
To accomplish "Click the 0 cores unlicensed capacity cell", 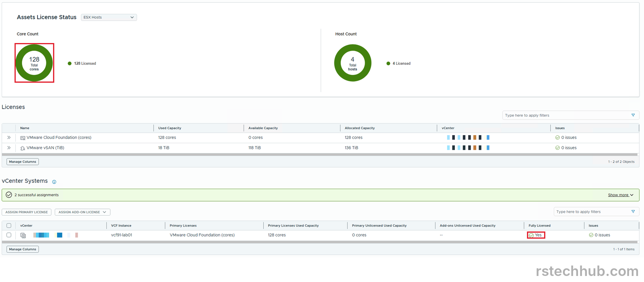I will 359,235.
